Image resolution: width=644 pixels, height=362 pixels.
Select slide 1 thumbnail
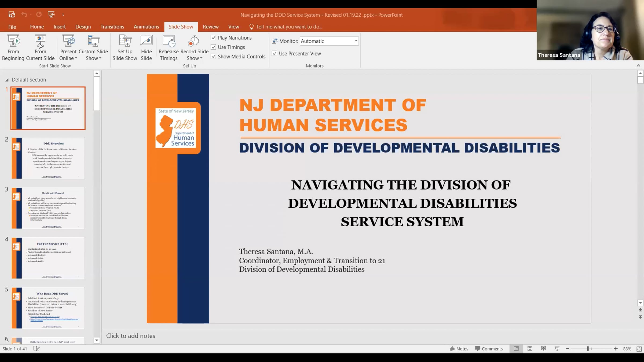(x=48, y=108)
